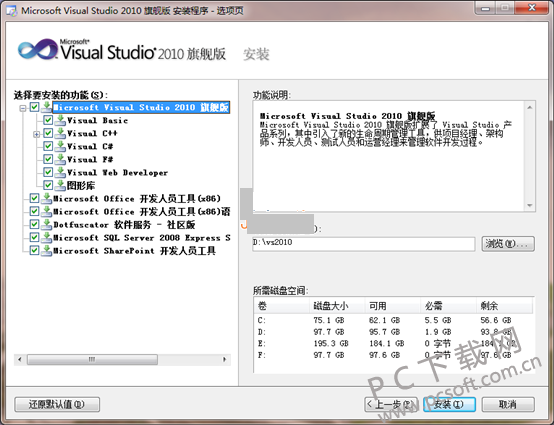Click the feature tree scroll right arrow

225,360
